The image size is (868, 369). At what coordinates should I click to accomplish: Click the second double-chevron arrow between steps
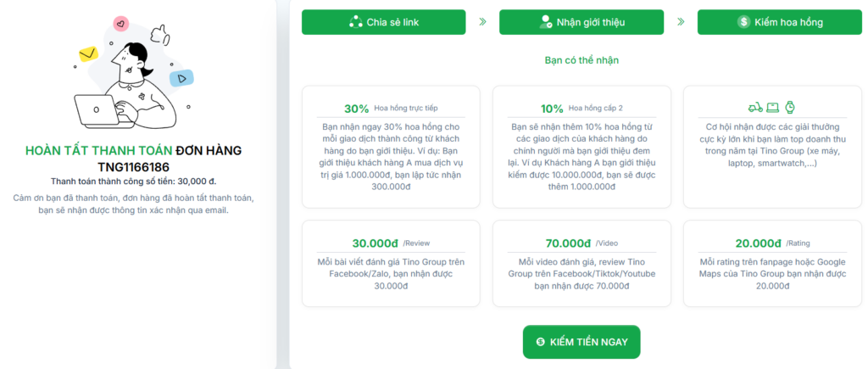(681, 22)
